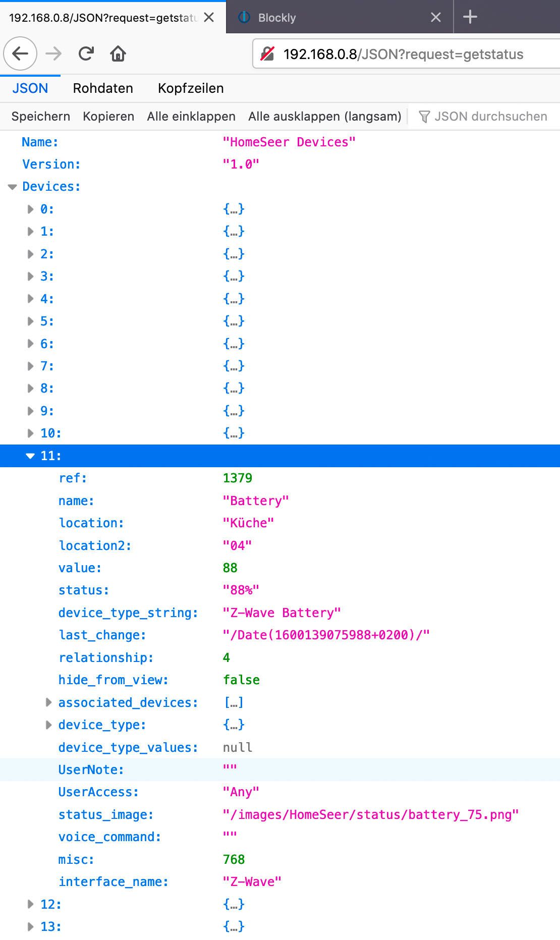Collapse device entry 11
This screenshot has height=940, width=560.
point(30,456)
